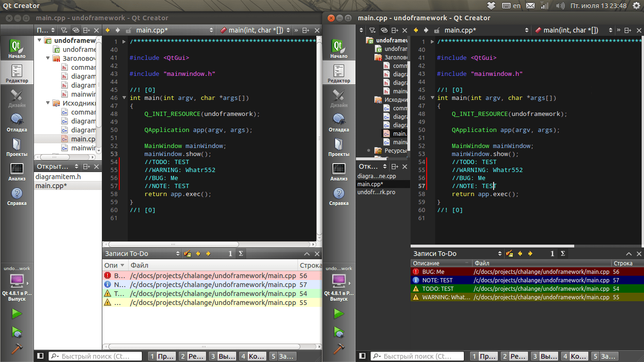The width and height of the screenshot is (644, 362).
Task: Click the To-Do rescan brush icon
Action: [187, 253]
